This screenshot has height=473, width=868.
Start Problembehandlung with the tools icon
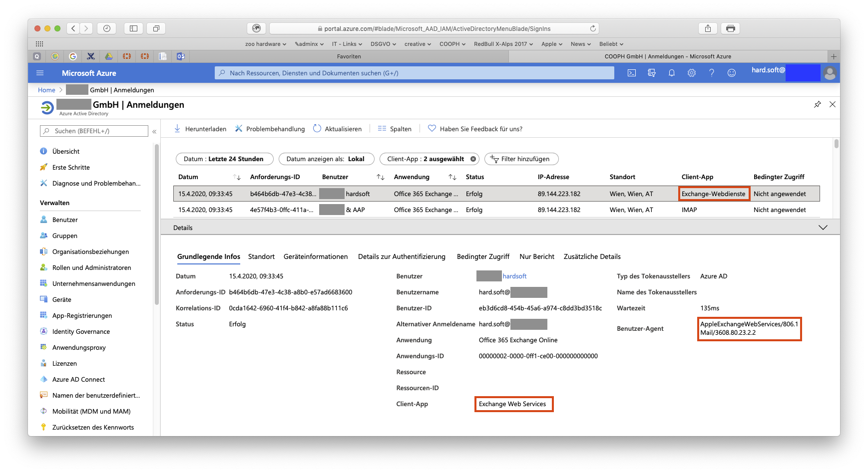[239, 128]
